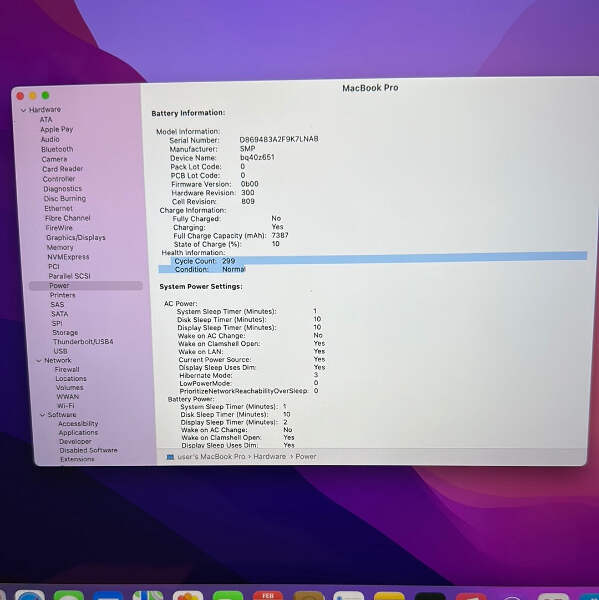The height and width of the screenshot is (600, 599).
Task: Select WWAN under Network
Action: click(68, 397)
